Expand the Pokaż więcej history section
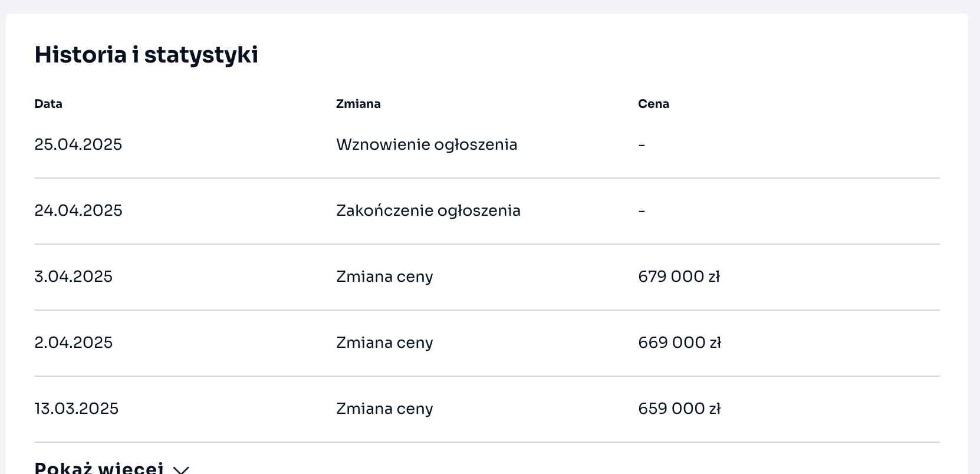980x474 pixels. [99, 469]
